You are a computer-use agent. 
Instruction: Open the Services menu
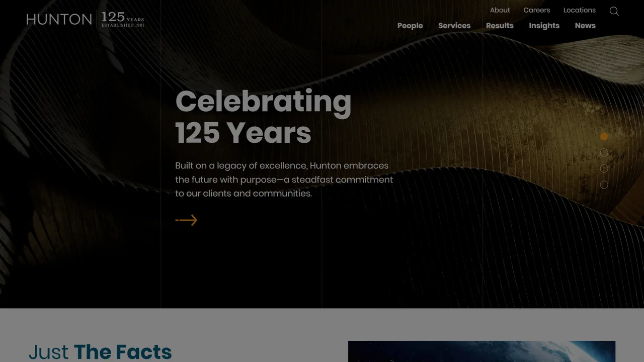click(x=454, y=26)
